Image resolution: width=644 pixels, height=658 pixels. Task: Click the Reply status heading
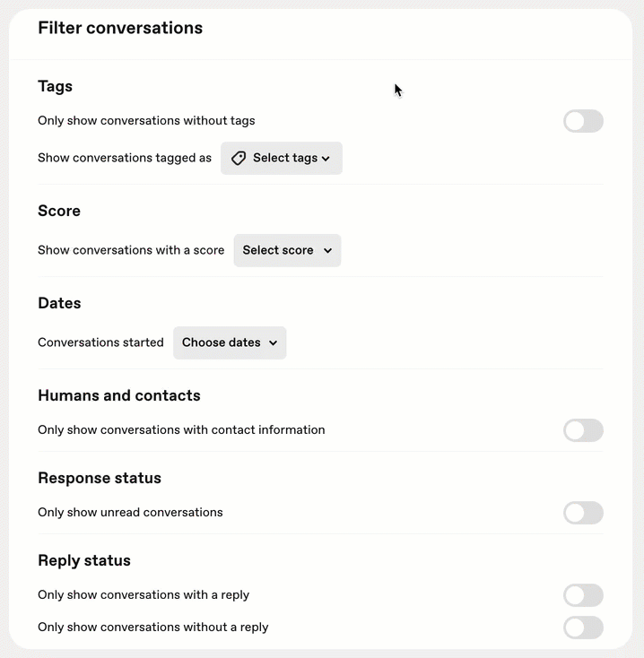click(x=84, y=560)
